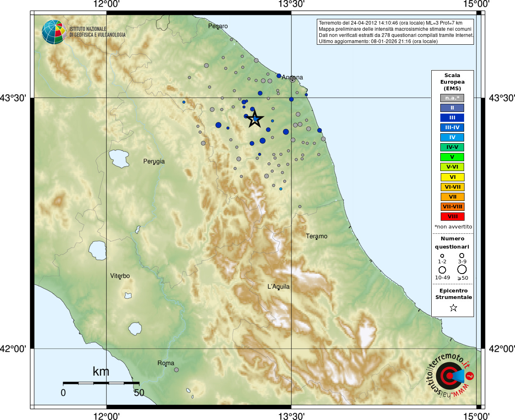
Task: Click the haisentitoilterremoto.it target logo
Action: pyautogui.click(x=451, y=375)
